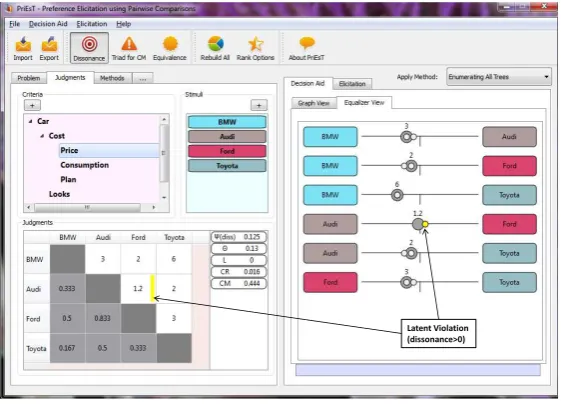The width and height of the screenshot is (561, 404).
Task: Select Audi in the Stimuli list
Action: click(227, 137)
